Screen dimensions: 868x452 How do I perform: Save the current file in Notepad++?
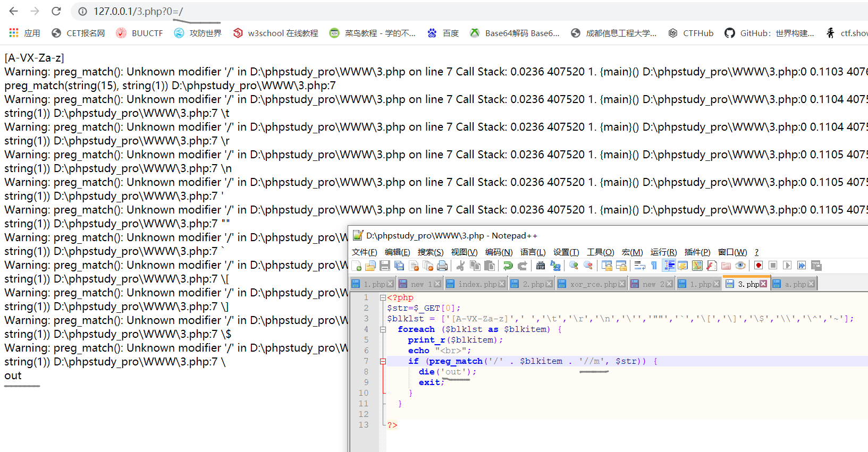coord(385,266)
